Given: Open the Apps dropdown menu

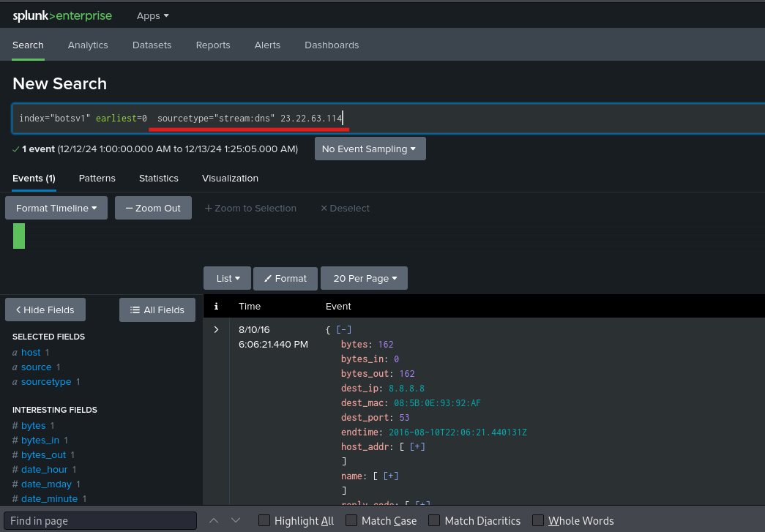Looking at the screenshot, I should [153, 16].
